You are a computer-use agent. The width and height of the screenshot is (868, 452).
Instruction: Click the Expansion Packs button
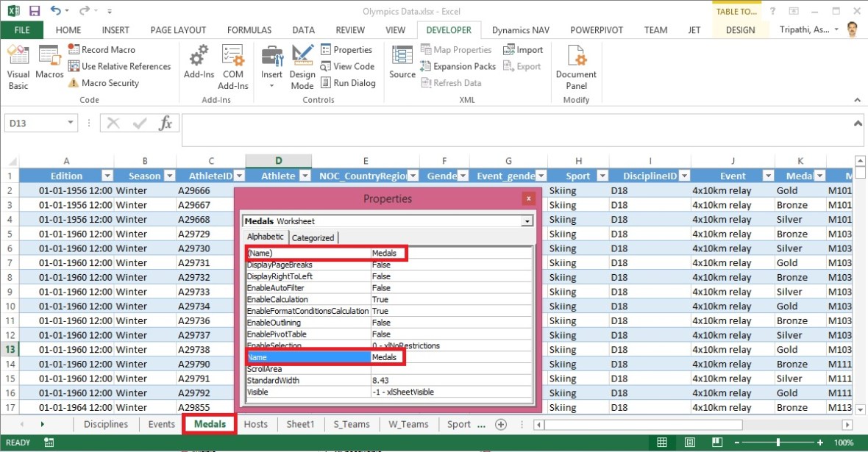[458, 66]
